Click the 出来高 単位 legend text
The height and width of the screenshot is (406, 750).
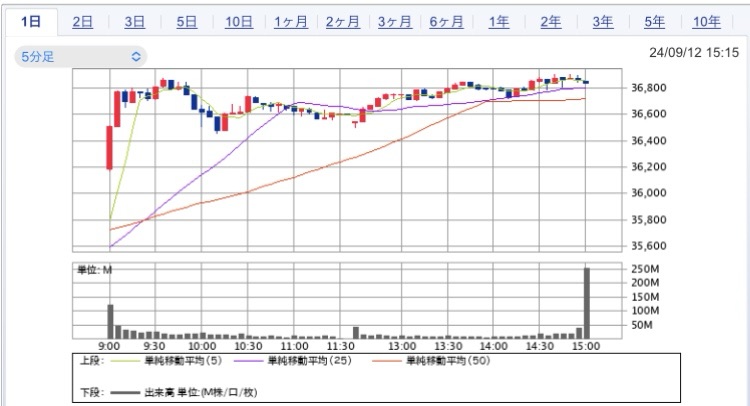[x=200, y=393]
